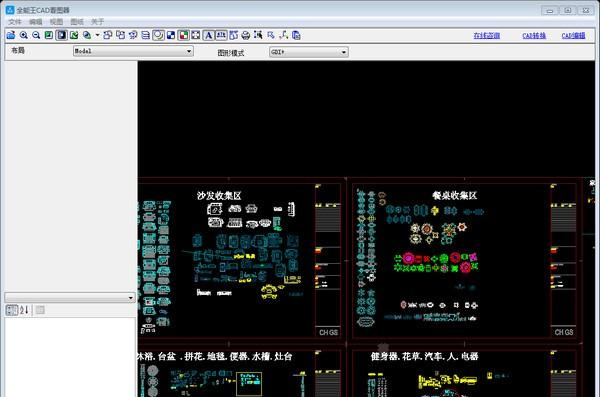The image size is (600, 397).
Task: Click the printer icon in toolbar
Action: point(246,35)
